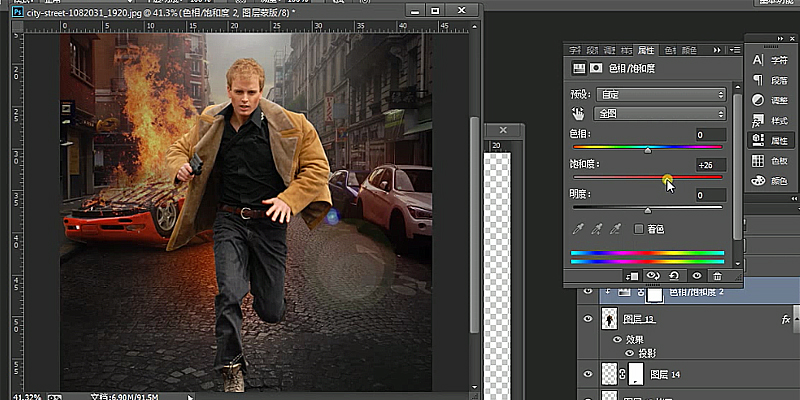
Task: Click the 色相 value field
Action: pyautogui.click(x=711, y=135)
